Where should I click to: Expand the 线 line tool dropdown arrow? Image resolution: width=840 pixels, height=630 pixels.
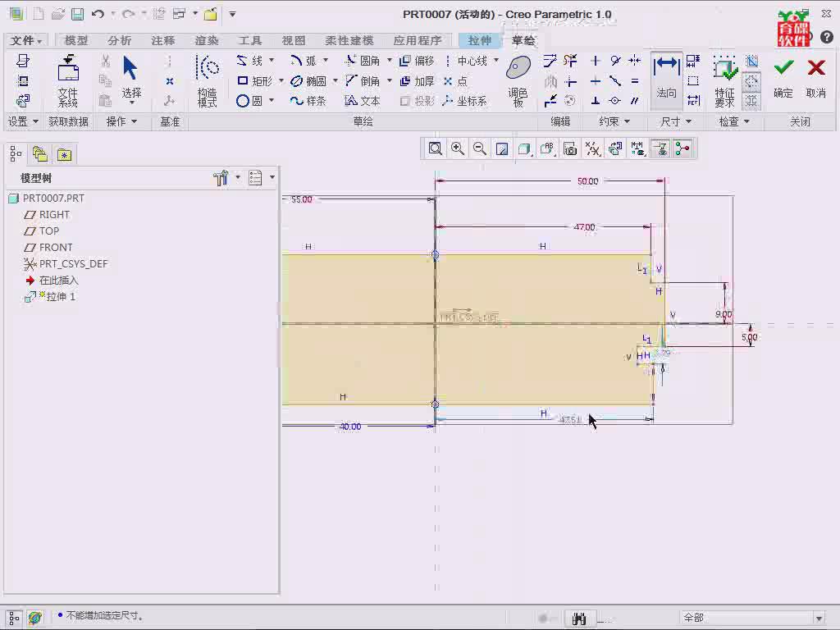coord(272,60)
